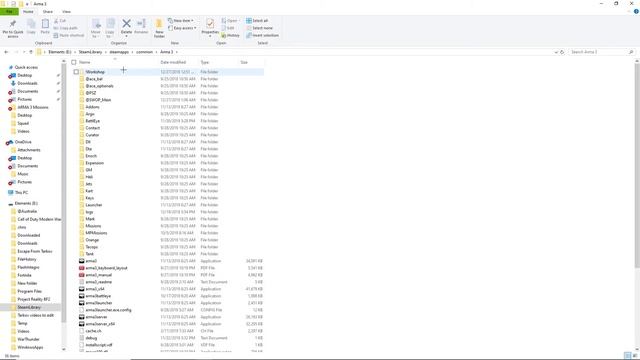640x360 pixels.
Task: Open the Easy access dropdown
Action: click(x=182, y=28)
